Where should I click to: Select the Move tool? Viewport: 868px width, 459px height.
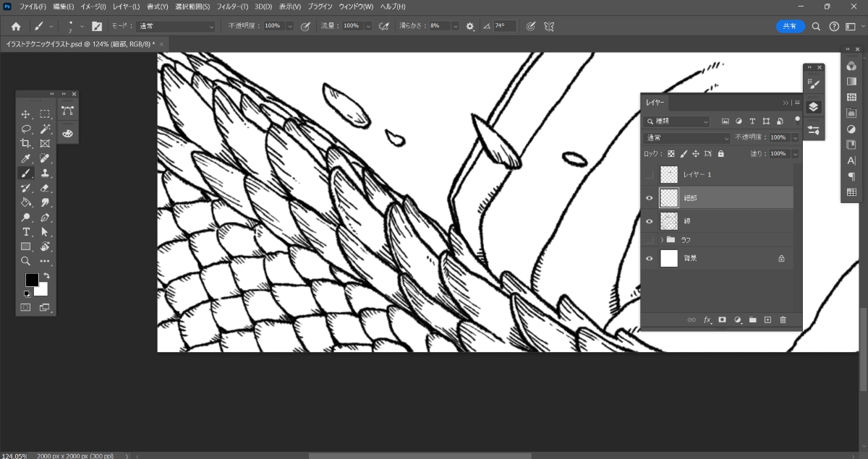26,114
